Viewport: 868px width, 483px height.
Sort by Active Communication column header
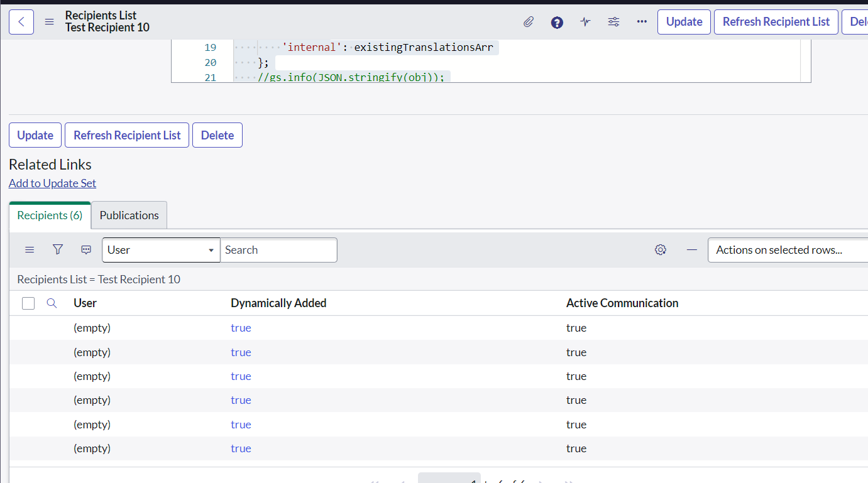click(622, 303)
